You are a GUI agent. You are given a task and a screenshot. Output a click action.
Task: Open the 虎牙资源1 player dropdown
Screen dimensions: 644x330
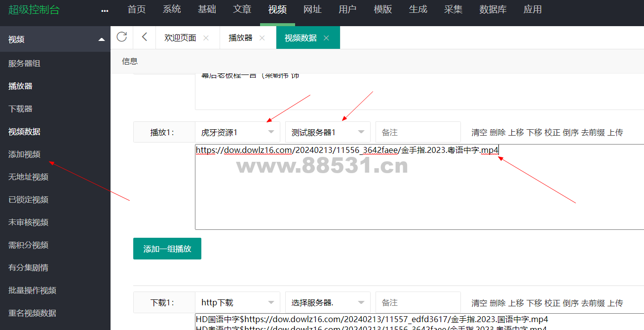pos(237,132)
